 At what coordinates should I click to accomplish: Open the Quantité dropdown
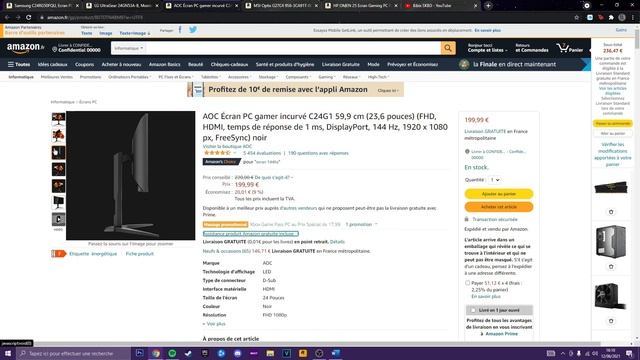[494, 180]
